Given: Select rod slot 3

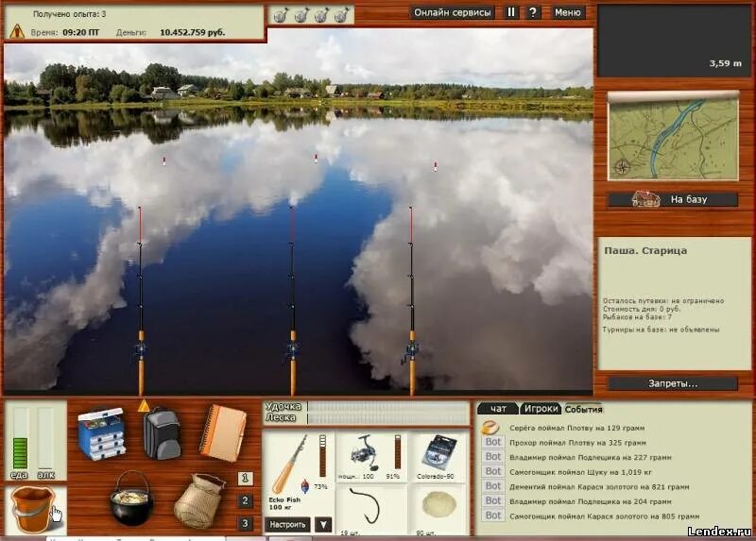Looking at the screenshot, I should [x=245, y=523].
